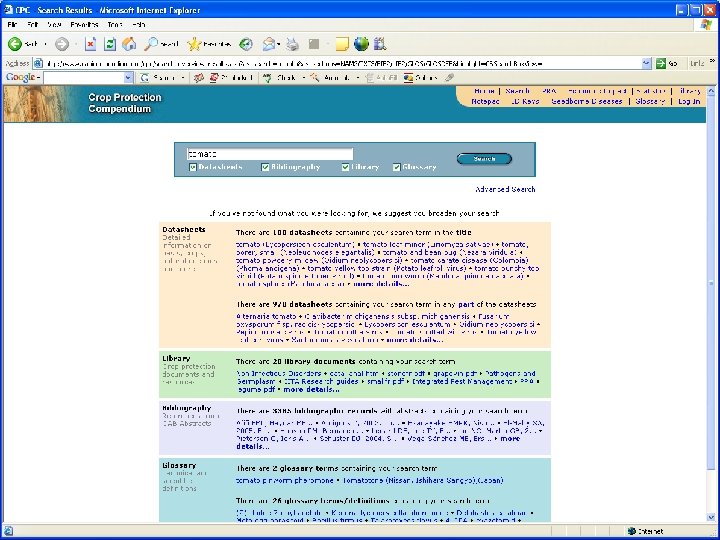Click Home in the site navigation
This screenshot has height=540, width=720.
tap(484, 91)
